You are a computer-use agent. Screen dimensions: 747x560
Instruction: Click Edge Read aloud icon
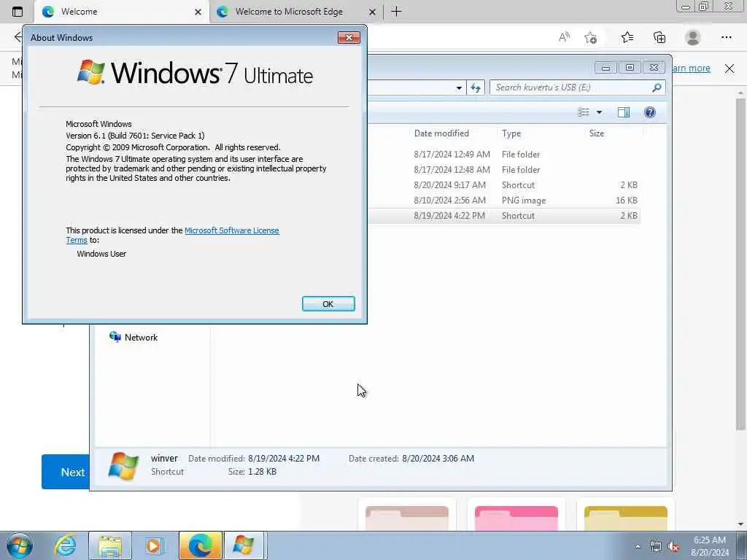[564, 37]
